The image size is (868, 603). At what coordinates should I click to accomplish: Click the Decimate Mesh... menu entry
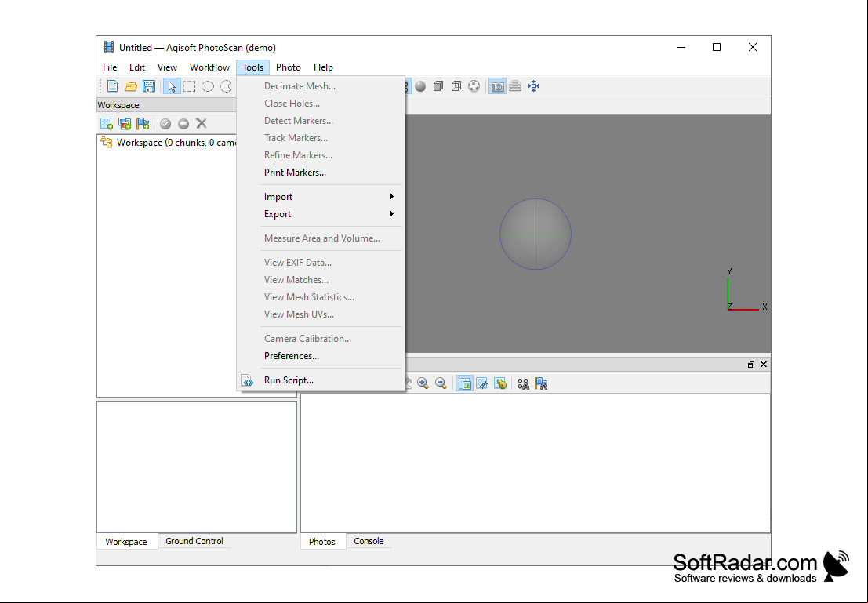pyautogui.click(x=321, y=85)
